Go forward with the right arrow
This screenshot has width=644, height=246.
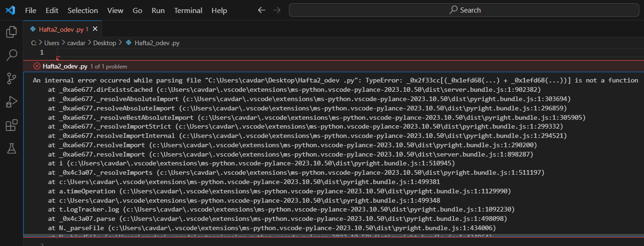pyautogui.click(x=277, y=10)
